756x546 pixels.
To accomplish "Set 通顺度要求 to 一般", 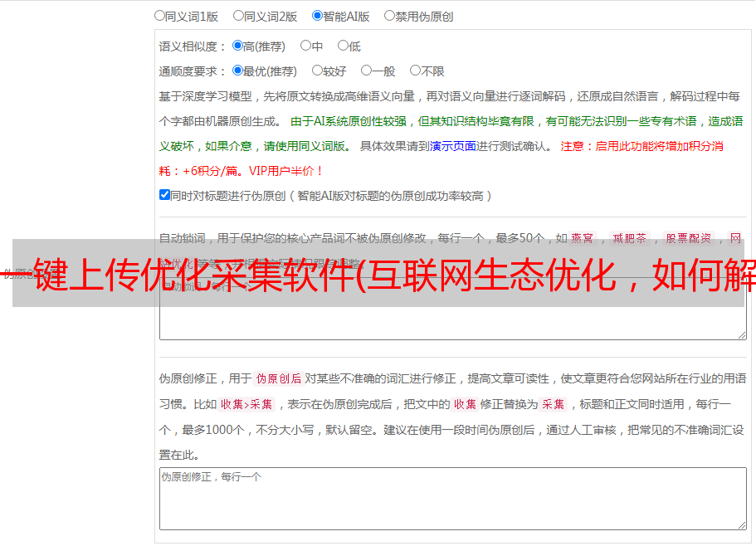I will tap(367, 71).
